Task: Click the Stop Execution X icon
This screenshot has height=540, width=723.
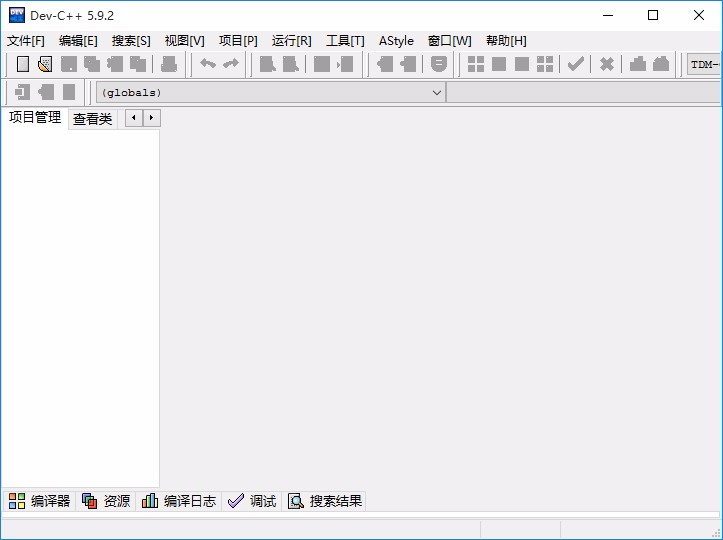Action: tap(606, 64)
